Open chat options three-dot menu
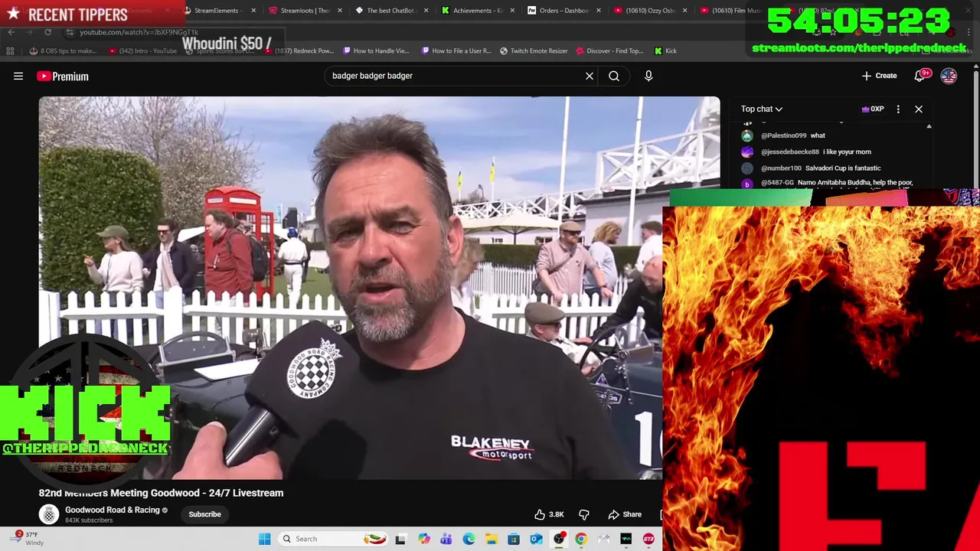Viewport: 980px width, 551px height. [898, 109]
